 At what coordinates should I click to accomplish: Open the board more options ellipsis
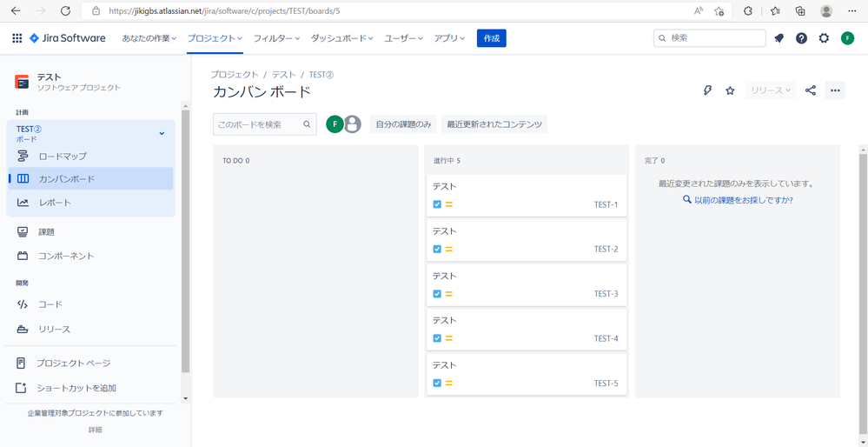[x=835, y=90]
